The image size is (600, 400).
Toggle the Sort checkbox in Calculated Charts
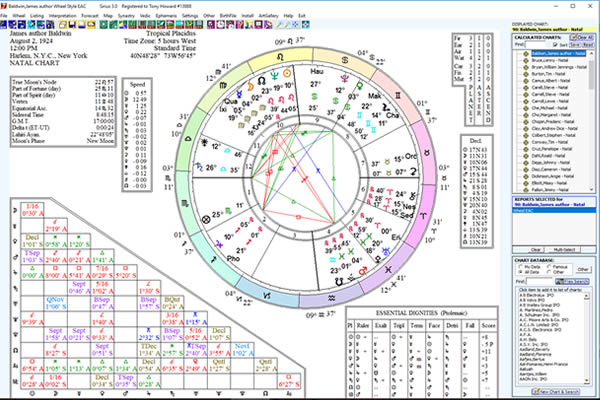[x=555, y=45]
